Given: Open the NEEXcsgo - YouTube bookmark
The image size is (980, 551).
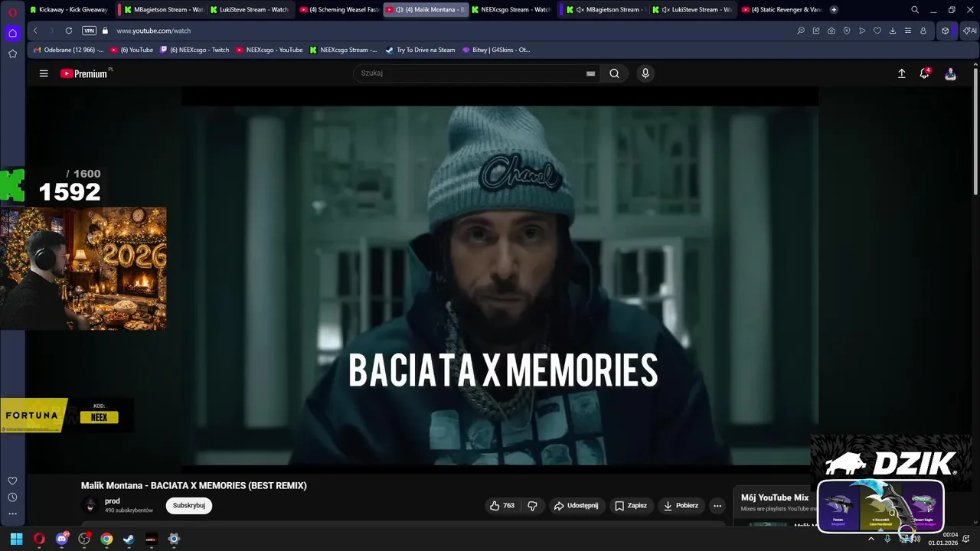Looking at the screenshot, I should (269, 50).
